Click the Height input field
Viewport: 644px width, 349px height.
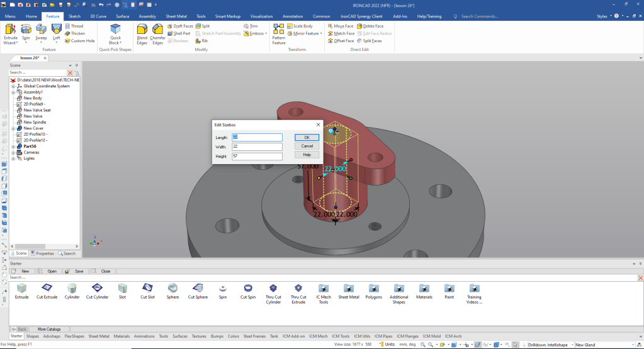(x=257, y=156)
